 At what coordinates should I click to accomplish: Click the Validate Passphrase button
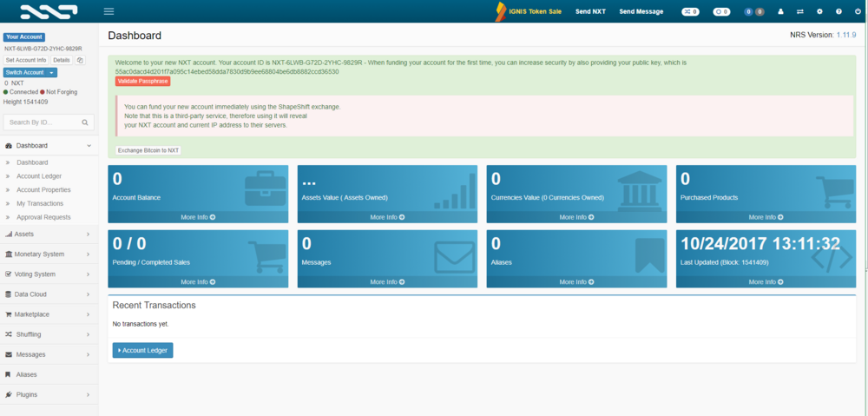(x=143, y=81)
